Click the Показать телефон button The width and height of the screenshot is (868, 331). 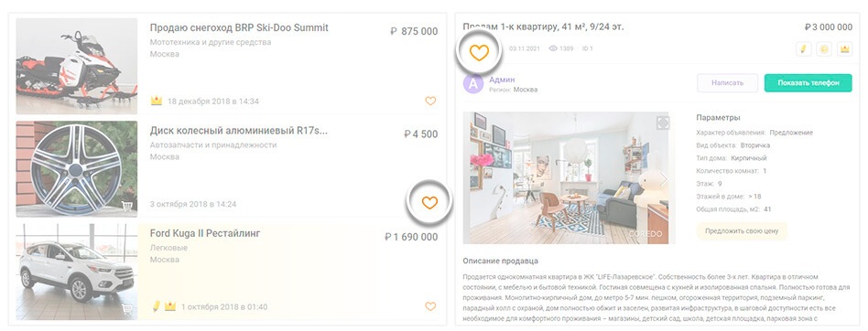coord(808,83)
